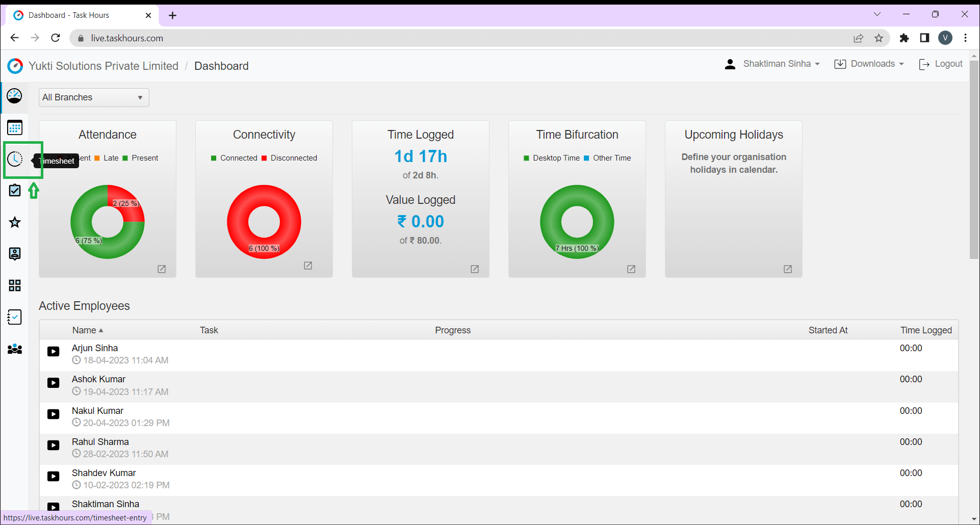Open the clipboard checkmark icon in sidebar
980x525 pixels.
click(x=15, y=191)
